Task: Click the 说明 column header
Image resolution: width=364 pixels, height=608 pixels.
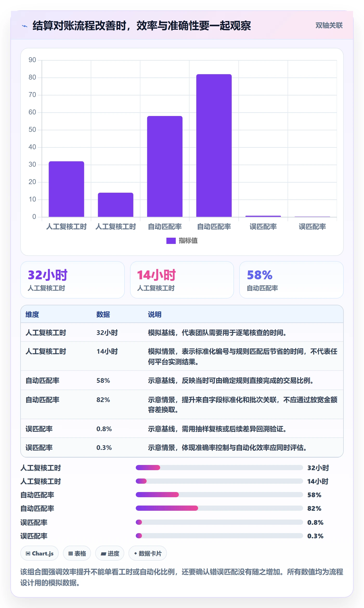Action: pos(155,314)
